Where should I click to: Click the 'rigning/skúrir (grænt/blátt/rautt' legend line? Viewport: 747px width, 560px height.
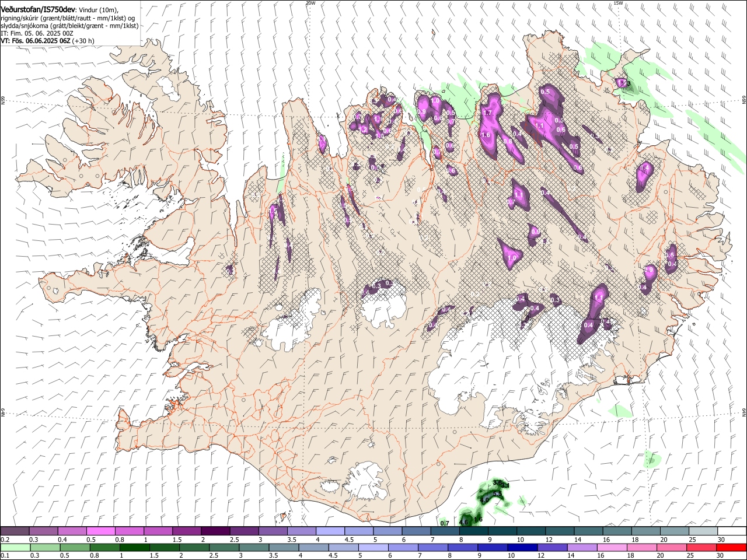[67, 18]
